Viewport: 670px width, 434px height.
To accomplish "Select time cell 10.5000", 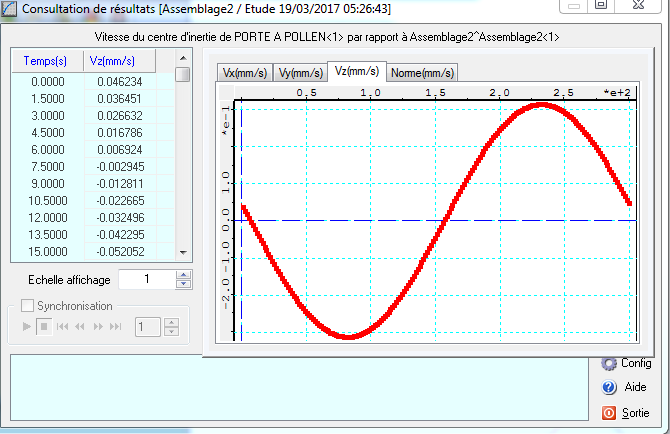I will click(x=48, y=201).
